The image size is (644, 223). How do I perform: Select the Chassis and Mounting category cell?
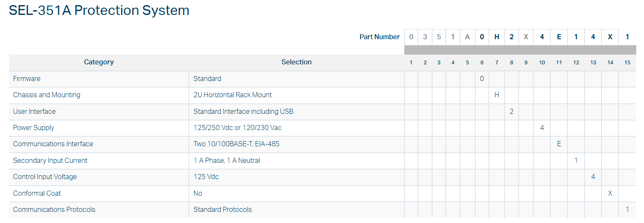(x=99, y=95)
